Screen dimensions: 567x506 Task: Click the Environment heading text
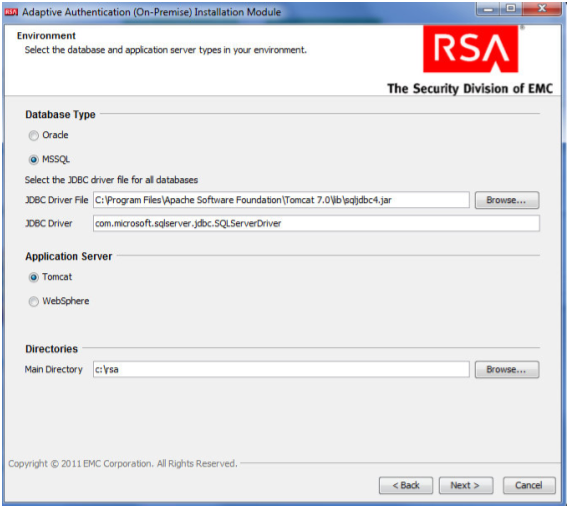pos(46,36)
